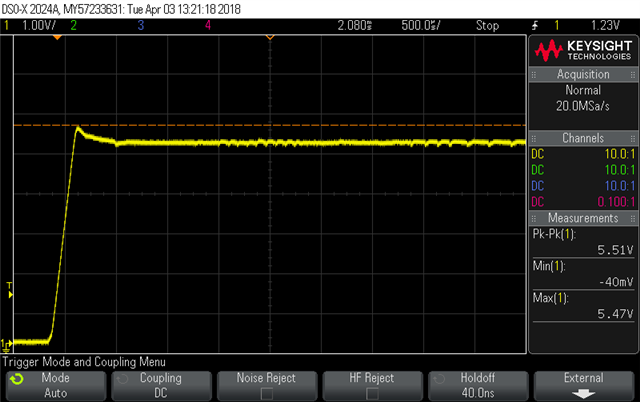
Task: Click the 1.00V/ vertical scale value
Action: point(39,25)
